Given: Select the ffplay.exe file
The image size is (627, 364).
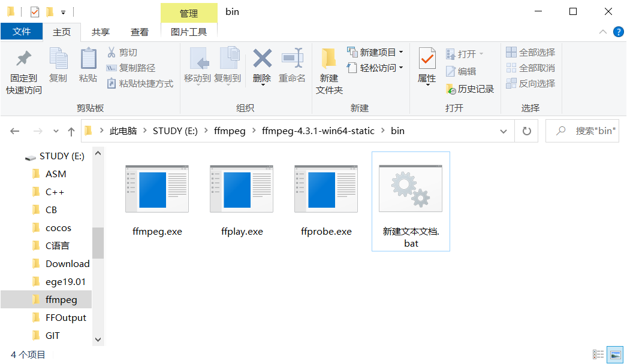Looking at the screenshot, I should 242,201.
